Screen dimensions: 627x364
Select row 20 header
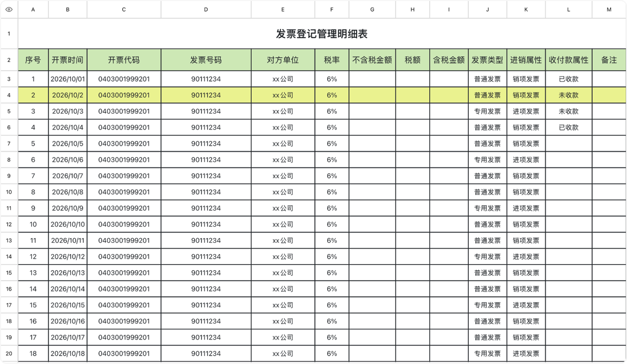coord(9,353)
